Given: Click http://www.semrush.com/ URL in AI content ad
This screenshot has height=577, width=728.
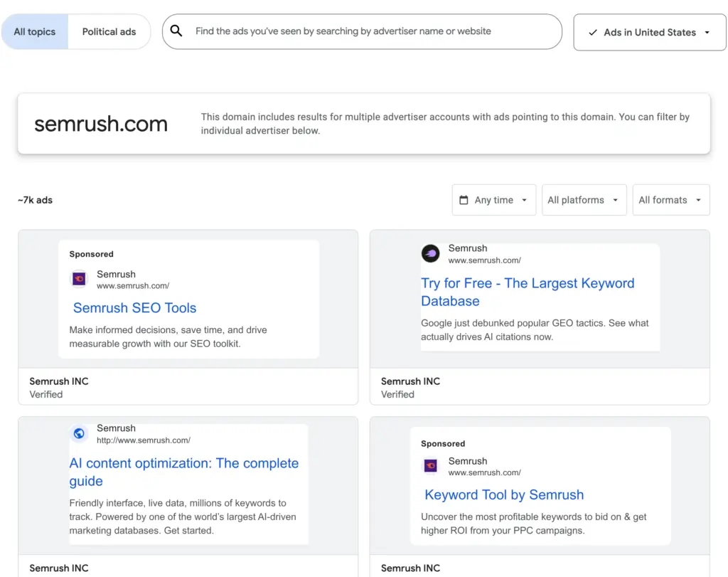Looking at the screenshot, I should pos(144,440).
